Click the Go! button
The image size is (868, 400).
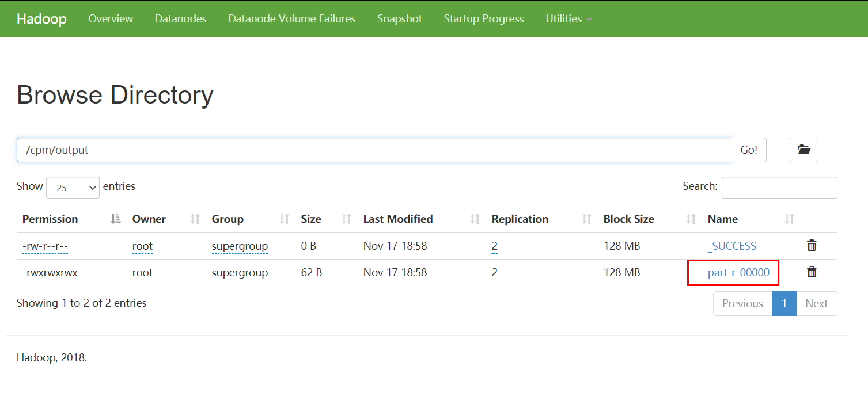(749, 150)
